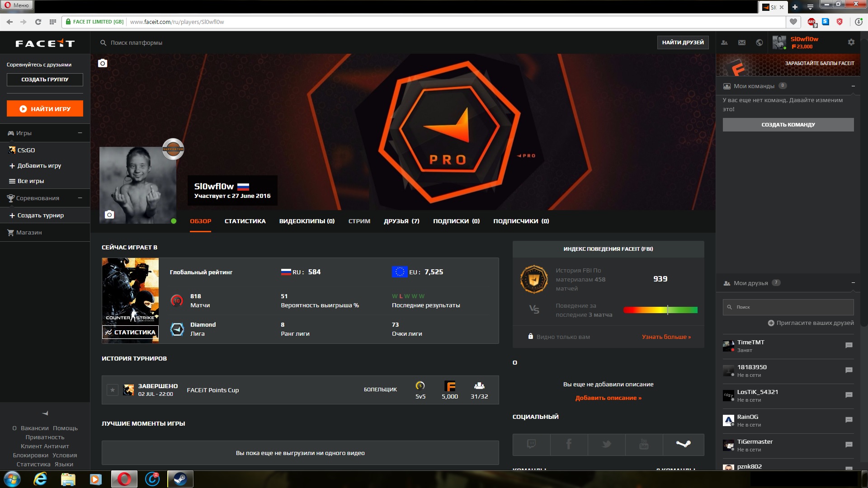Open chat with TimeTMT
Screen dimensions: 868x488
[849, 345]
